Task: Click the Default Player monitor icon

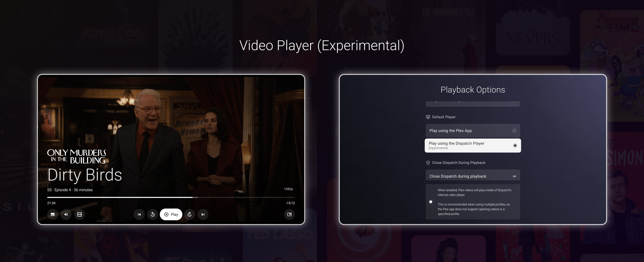Action: (x=428, y=117)
